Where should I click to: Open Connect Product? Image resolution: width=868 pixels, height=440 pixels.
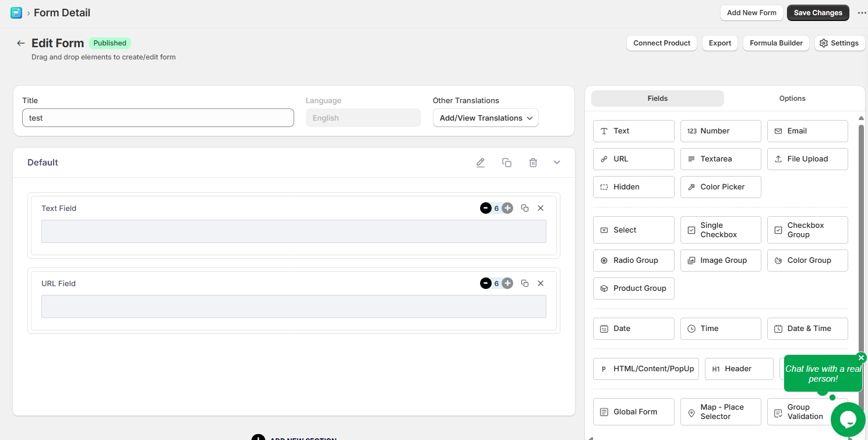click(662, 43)
